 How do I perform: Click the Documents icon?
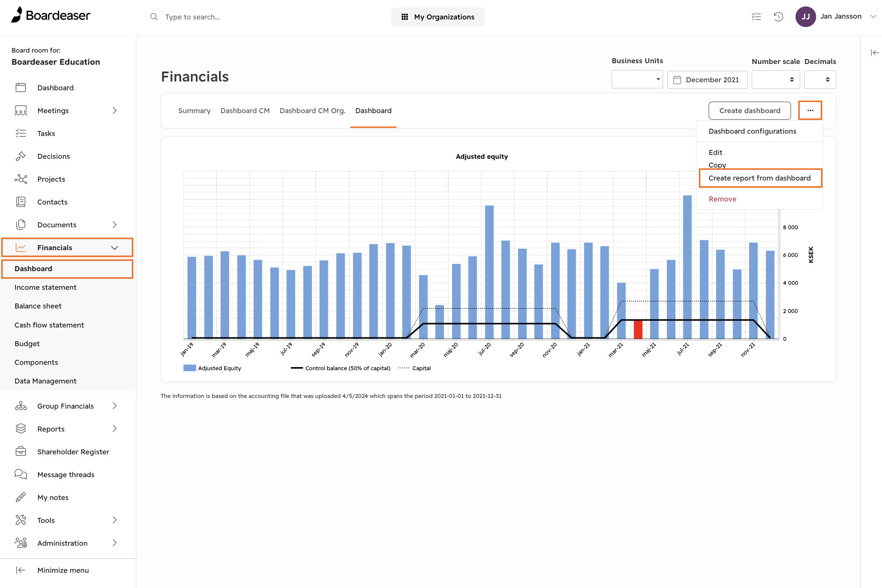[x=21, y=225]
